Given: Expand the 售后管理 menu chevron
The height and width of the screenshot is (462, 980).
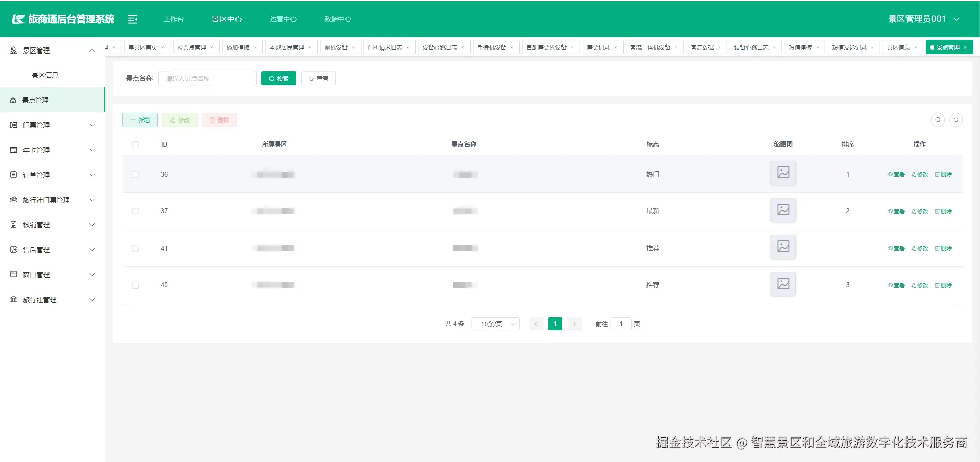Looking at the screenshot, I should [92, 250].
